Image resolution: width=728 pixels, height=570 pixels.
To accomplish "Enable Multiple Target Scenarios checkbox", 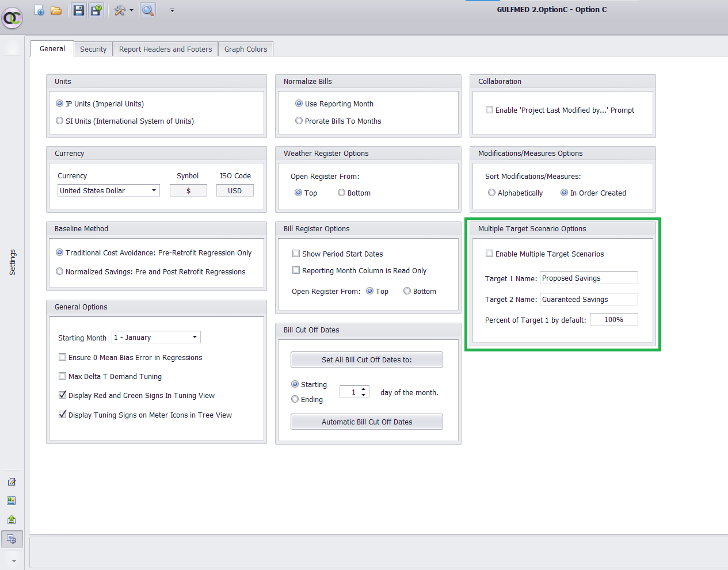I will [x=490, y=254].
